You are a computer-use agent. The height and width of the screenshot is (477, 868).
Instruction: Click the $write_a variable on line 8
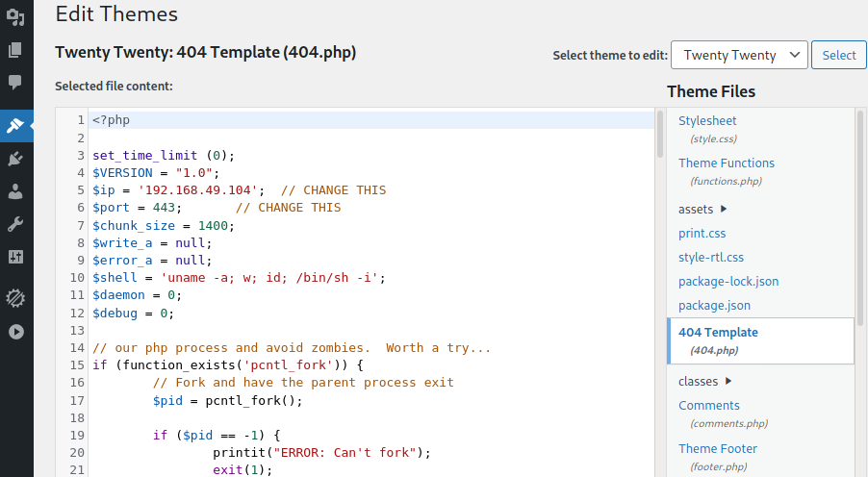click(x=122, y=243)
